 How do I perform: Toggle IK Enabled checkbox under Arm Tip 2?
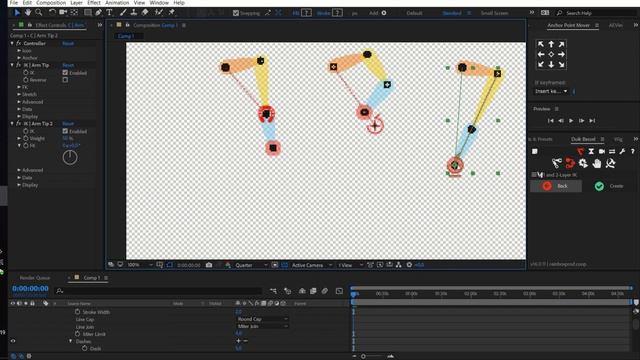pyautogui.click(x=65, y=131)
